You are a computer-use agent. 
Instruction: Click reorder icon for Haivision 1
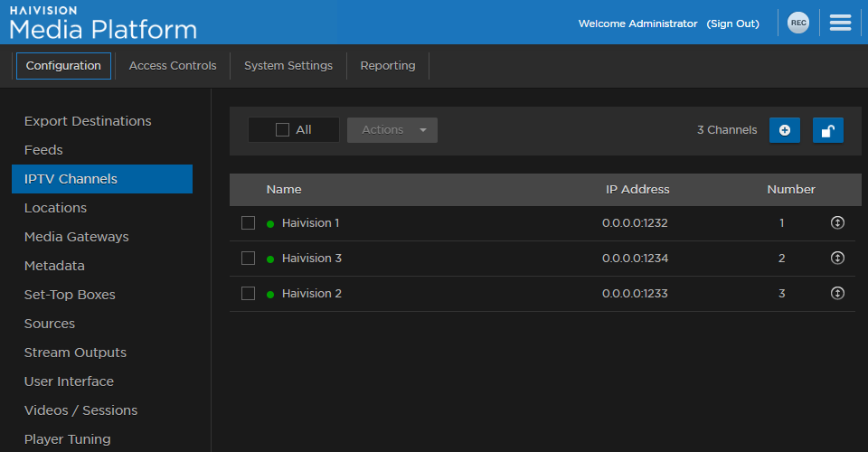[837, 222]
